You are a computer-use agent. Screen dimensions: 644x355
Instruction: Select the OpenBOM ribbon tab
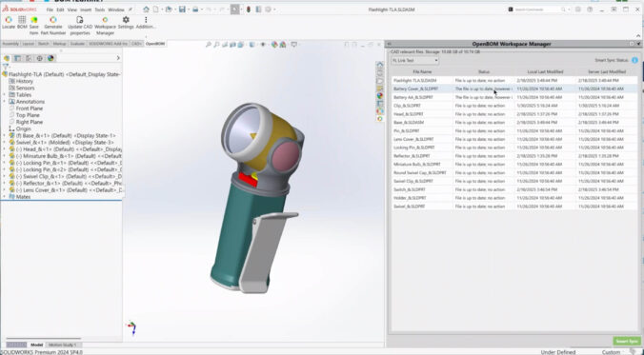(x=155, y=44)
